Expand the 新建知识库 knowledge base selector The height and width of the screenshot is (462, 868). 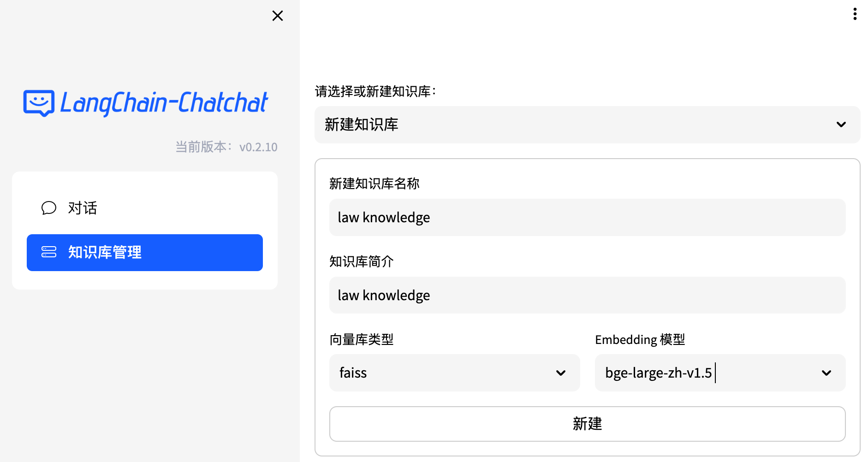[x=577, y=124]
